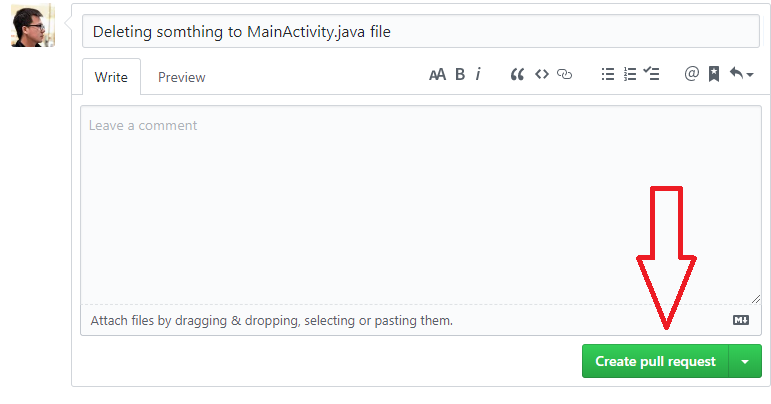Add a numbered list
Viewport: 771px width, 404px height.
coord(630,74)
